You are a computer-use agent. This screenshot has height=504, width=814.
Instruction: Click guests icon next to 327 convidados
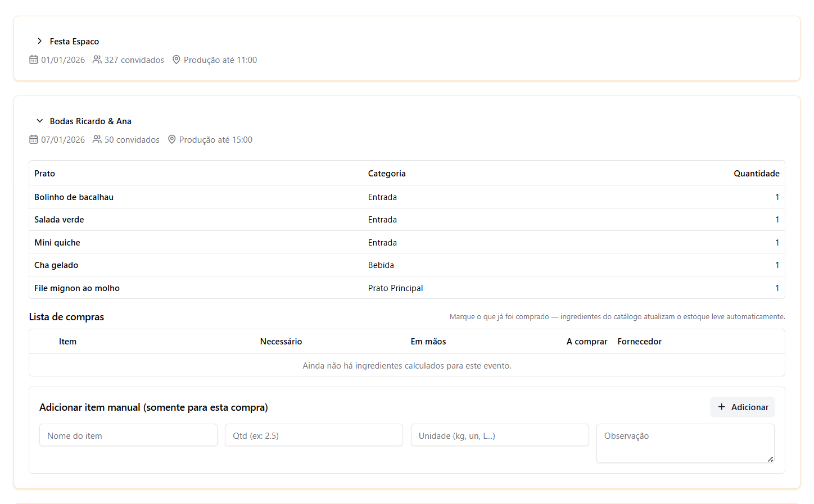97,60
